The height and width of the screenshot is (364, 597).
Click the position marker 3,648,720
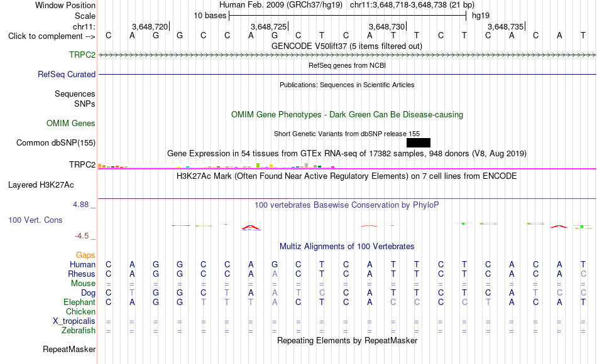[x=150, y=26]
